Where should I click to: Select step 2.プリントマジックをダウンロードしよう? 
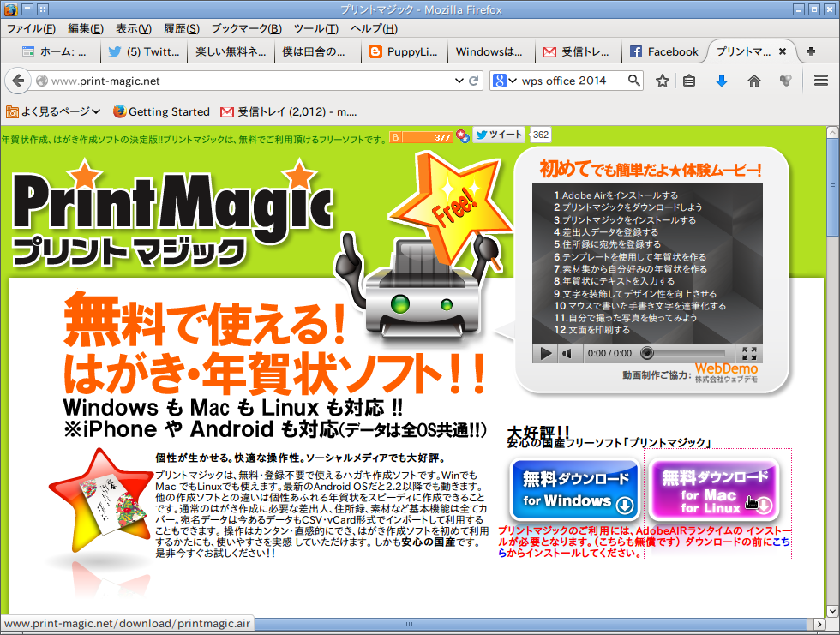click(x=627, y=207)
